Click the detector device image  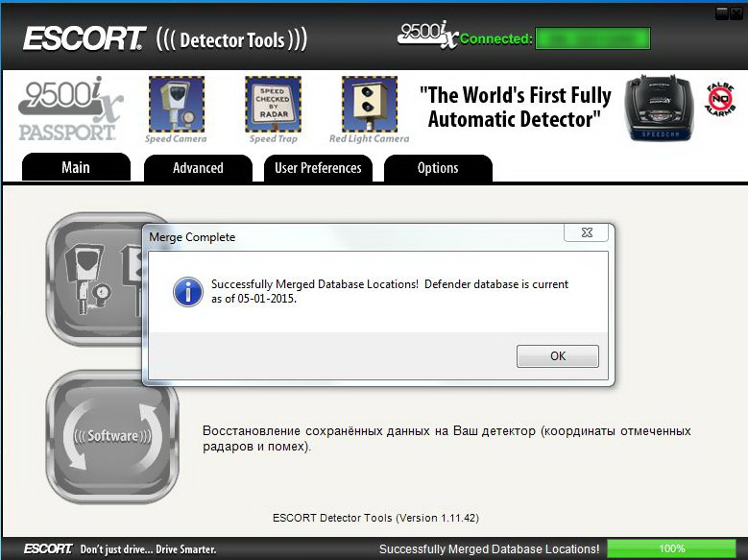[660, 108]
